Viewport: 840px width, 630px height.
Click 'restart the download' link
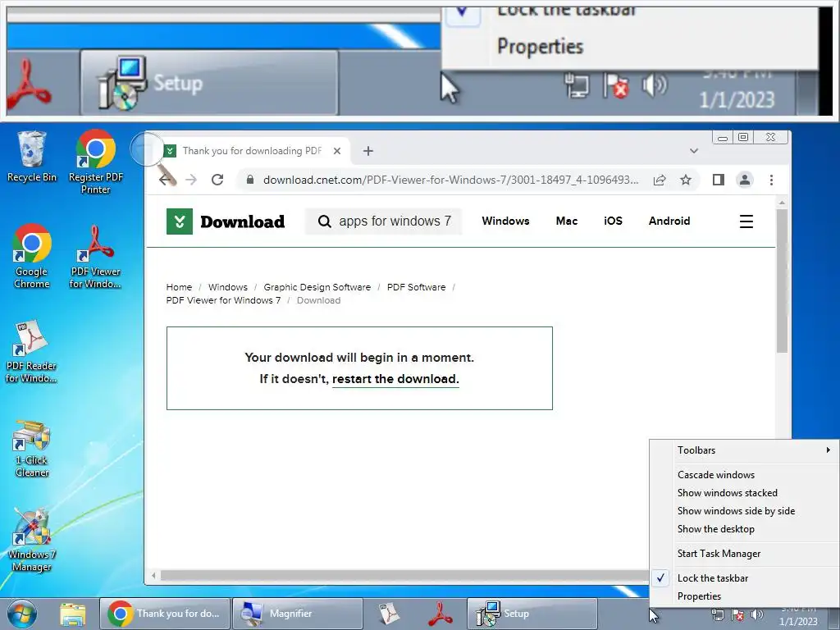395,379
